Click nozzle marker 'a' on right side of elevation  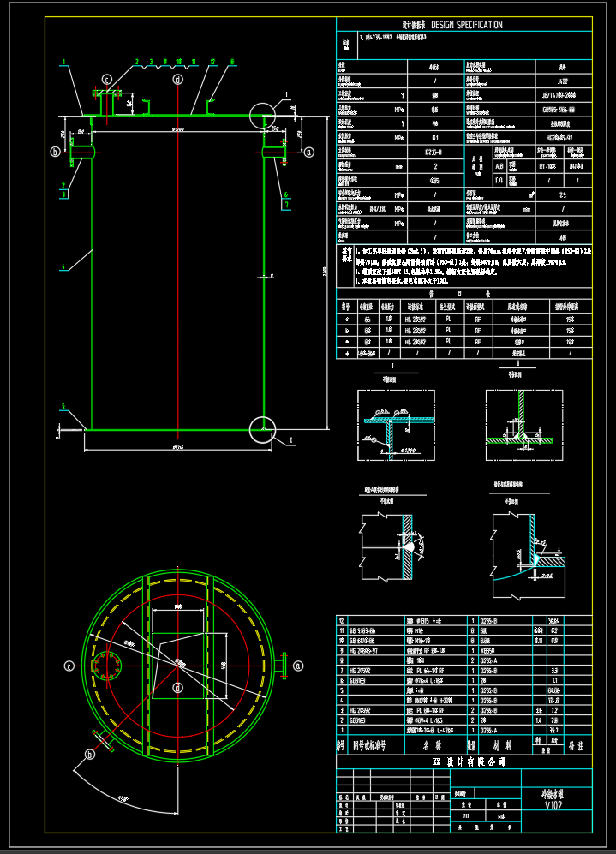point(308,152)
